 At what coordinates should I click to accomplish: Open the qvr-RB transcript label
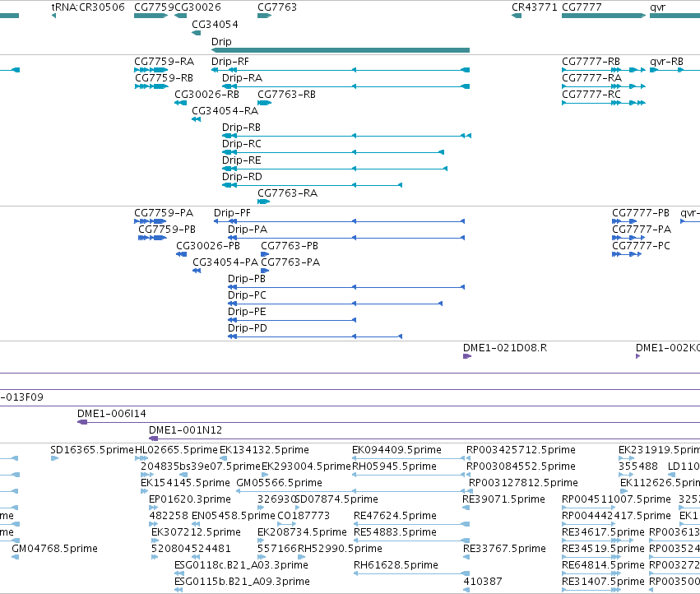click(x=666, y=62)
